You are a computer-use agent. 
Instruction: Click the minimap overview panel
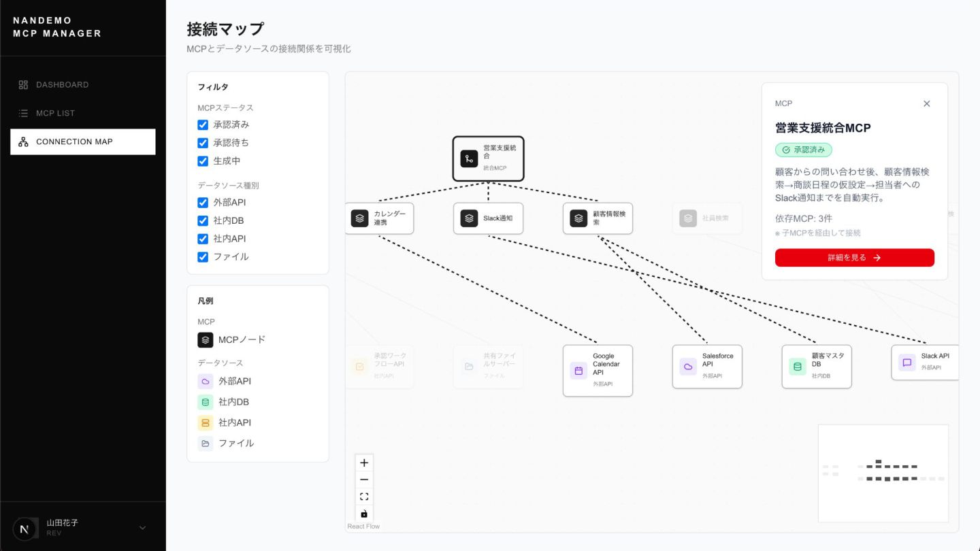click(883, 473)
